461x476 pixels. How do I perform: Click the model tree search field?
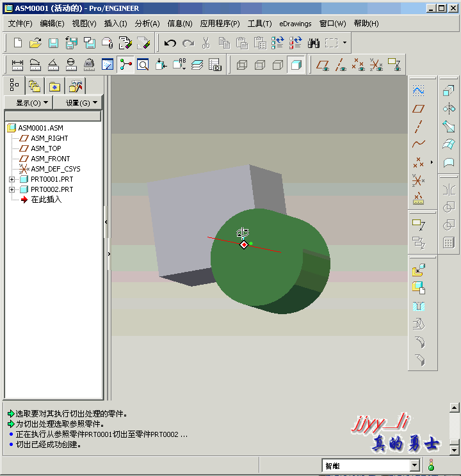(x=53, y=116)
